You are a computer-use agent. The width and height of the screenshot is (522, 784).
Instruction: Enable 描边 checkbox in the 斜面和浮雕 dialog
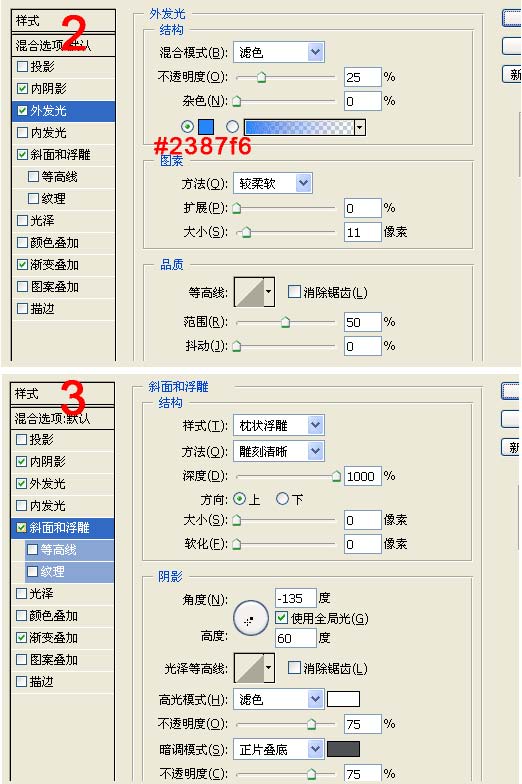pyautogui.click(x=21, y=682)
